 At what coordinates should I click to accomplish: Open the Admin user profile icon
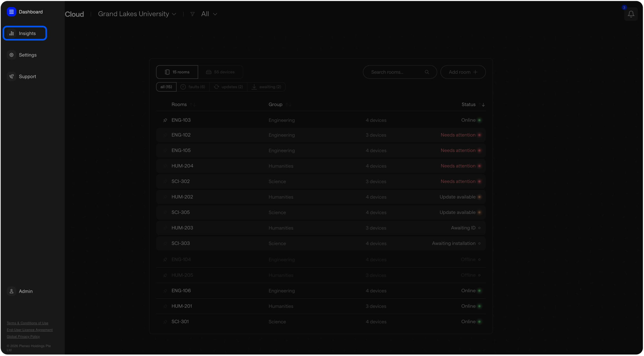pos(11,291)
